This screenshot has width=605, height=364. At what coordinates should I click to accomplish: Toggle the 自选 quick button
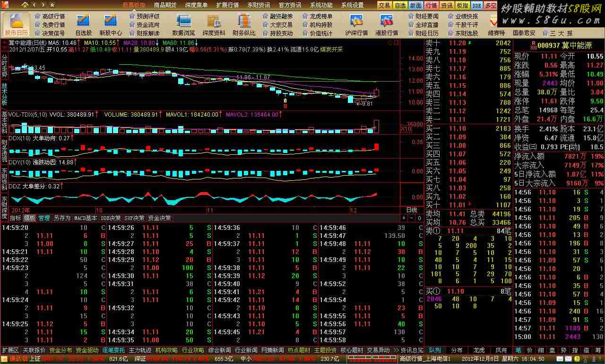(x=400, y=5)
